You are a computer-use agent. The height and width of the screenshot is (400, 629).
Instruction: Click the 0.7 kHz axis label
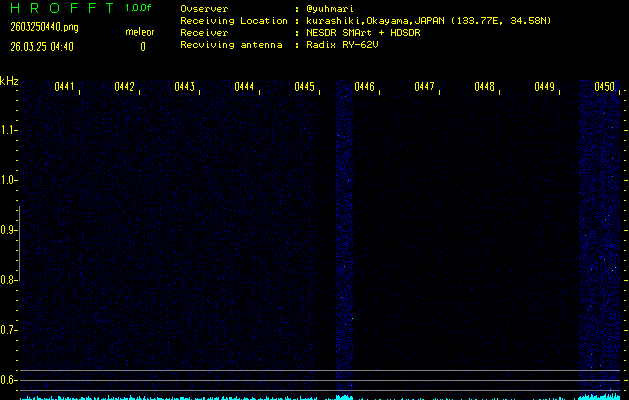click(7, 330)
